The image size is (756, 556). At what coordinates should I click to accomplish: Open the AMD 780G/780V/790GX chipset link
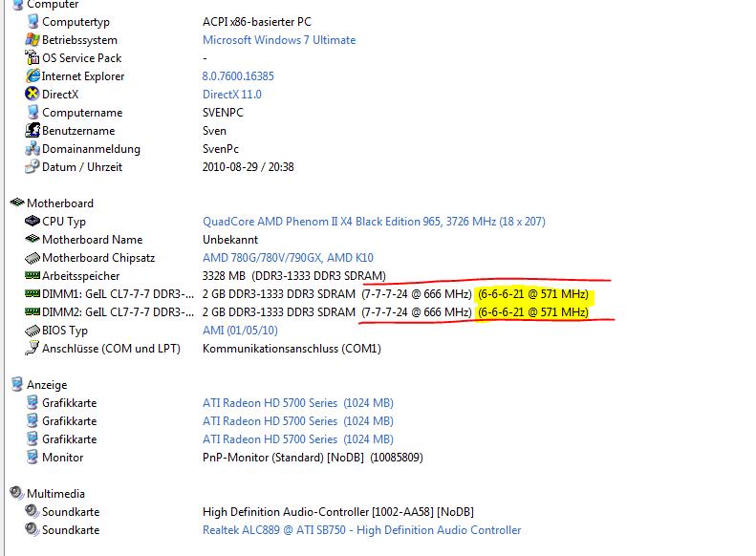[288, 258]
